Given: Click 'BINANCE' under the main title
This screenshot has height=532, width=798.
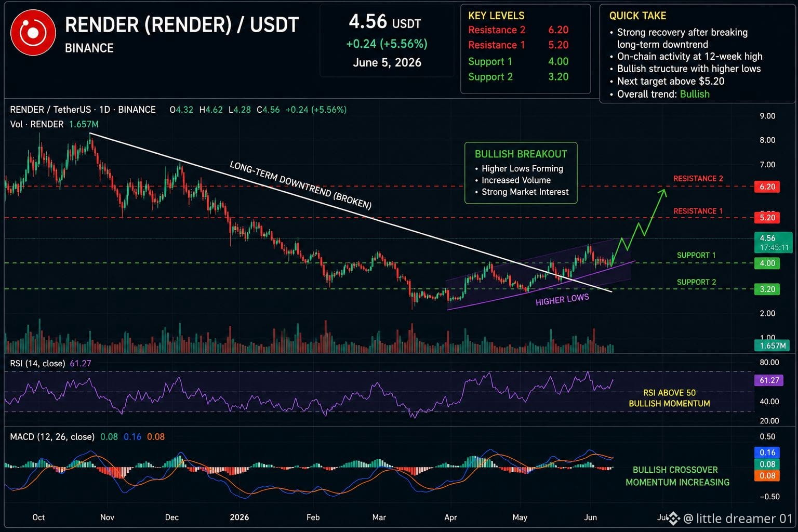Looking at the screenshot, I should (89, 48).
